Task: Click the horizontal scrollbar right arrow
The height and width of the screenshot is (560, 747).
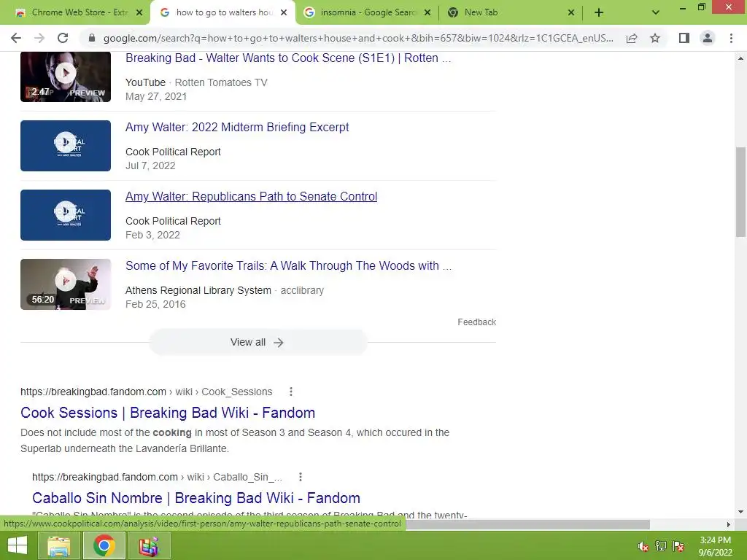Action: pos(729,524)
